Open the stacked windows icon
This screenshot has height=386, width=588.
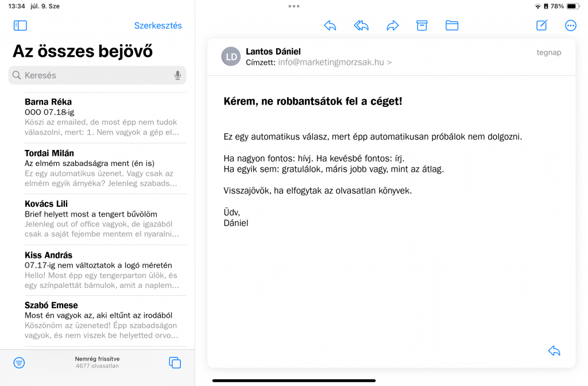pos(175,362)
